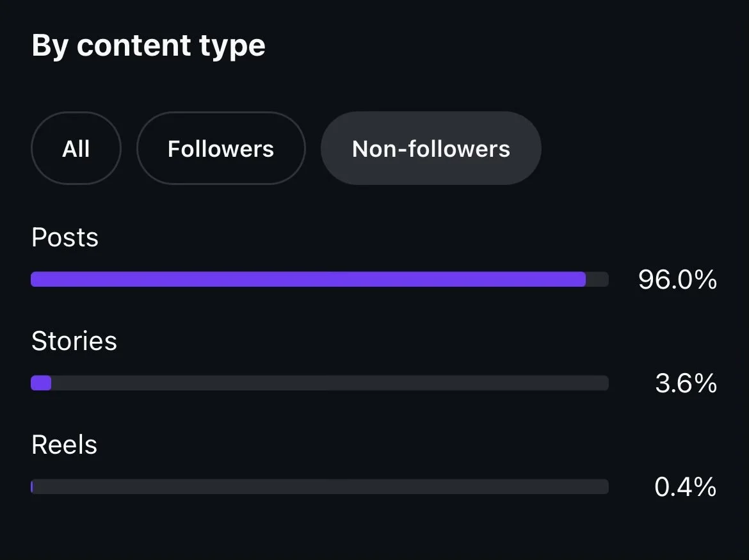Click the 96.0% Posts value
This screenshot has width=749, height=560.
click(677, 280)
